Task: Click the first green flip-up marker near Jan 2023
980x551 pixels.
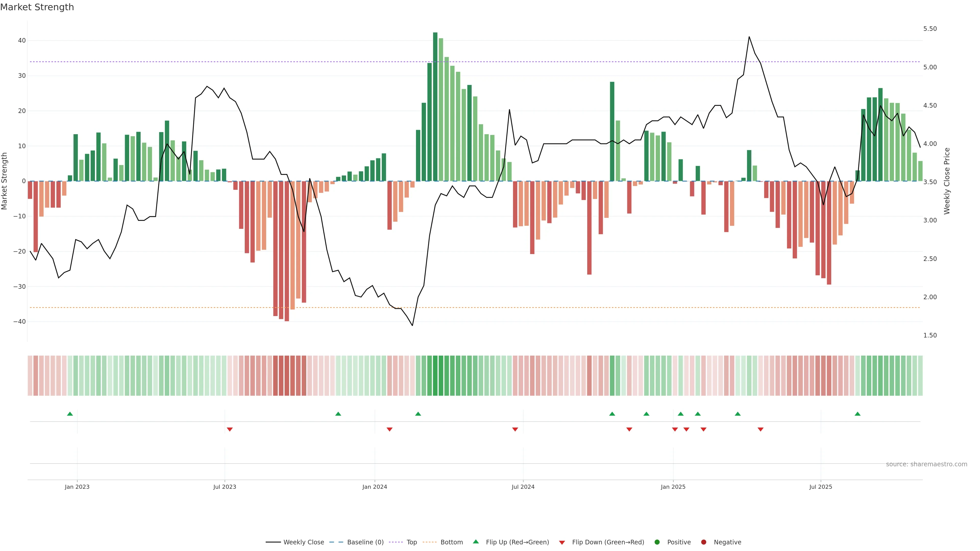Action: tap(70, 414)
